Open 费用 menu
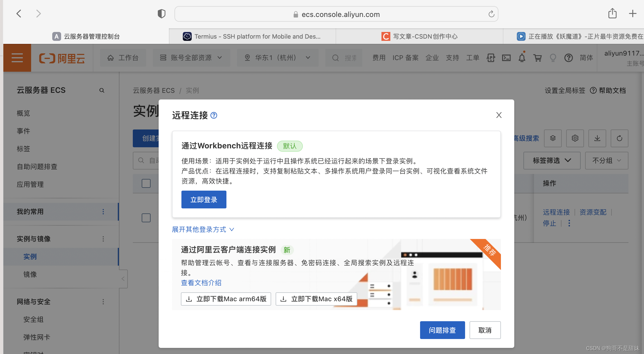This screenshot has height=354, width=644. pyautogui.click(x=379, y=58)
